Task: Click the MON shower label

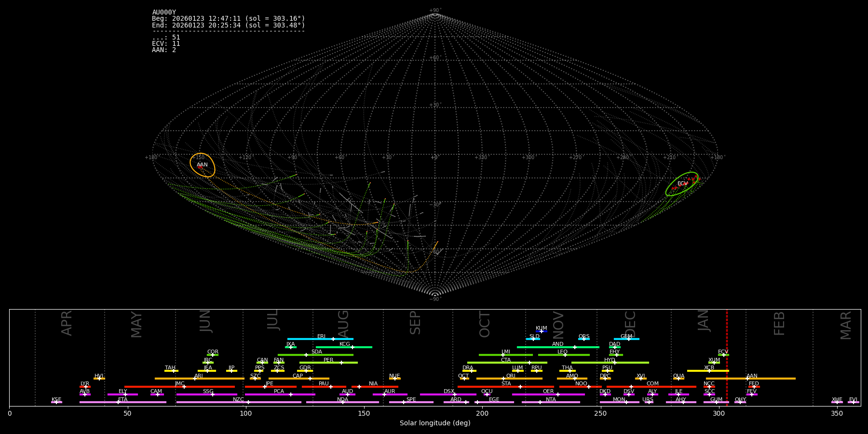Action: click(619, 400)
